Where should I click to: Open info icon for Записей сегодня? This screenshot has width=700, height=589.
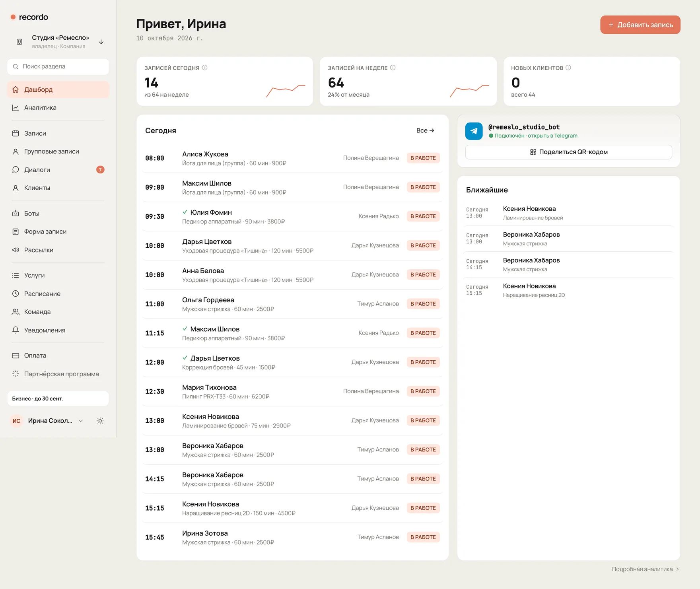pyautogui.click(x=205, y=68)
